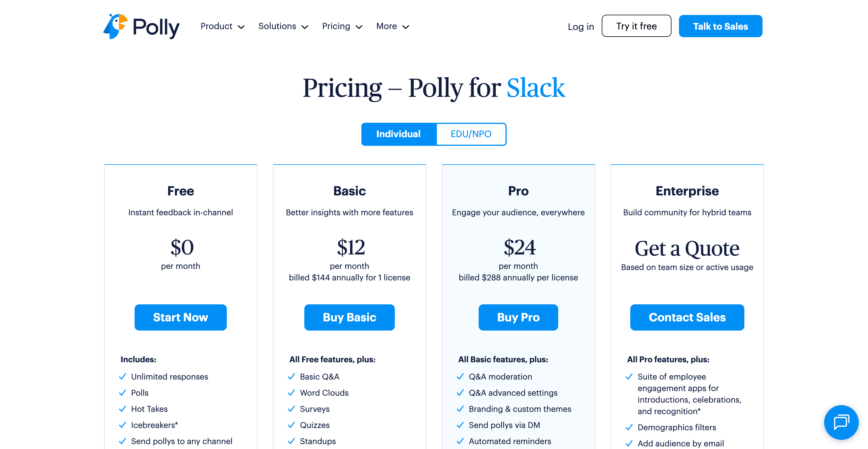
Task: Click Buy Basic
Action: tap(349, 317)
